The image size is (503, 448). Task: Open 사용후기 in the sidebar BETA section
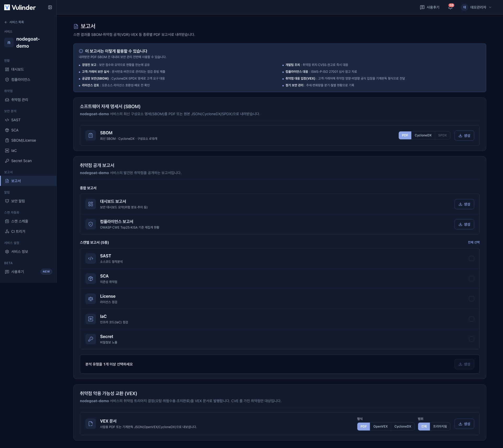coord(28,272)
